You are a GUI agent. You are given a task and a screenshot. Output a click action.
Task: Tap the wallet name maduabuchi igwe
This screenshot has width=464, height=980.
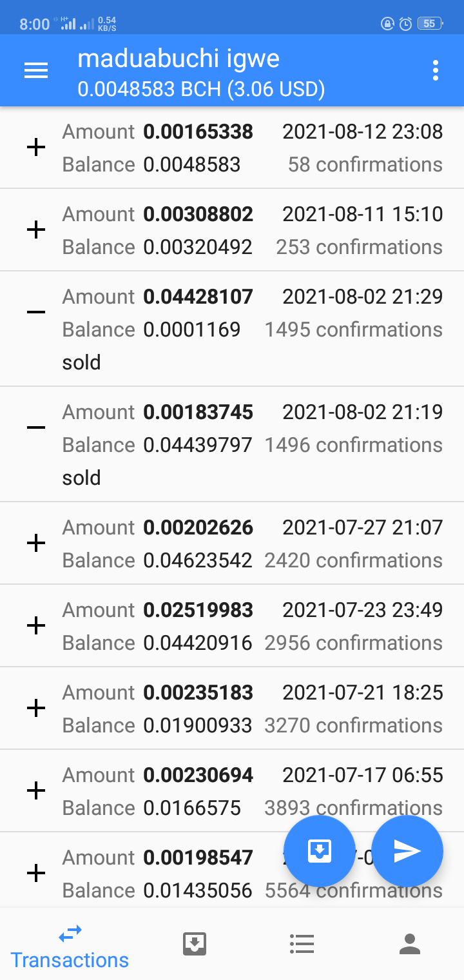coord(179,59)
